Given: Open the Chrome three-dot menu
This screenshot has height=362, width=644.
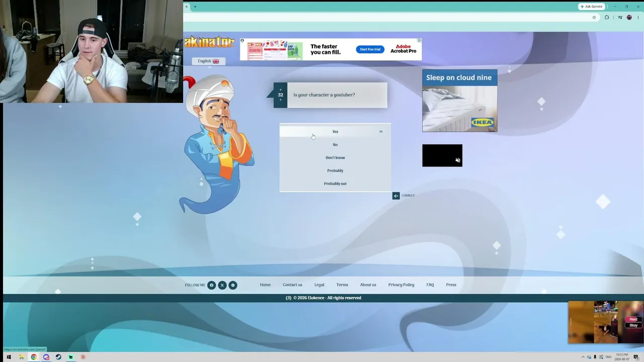Looking at the screenshot, I should pyautogui.click(x=638, y=18).
